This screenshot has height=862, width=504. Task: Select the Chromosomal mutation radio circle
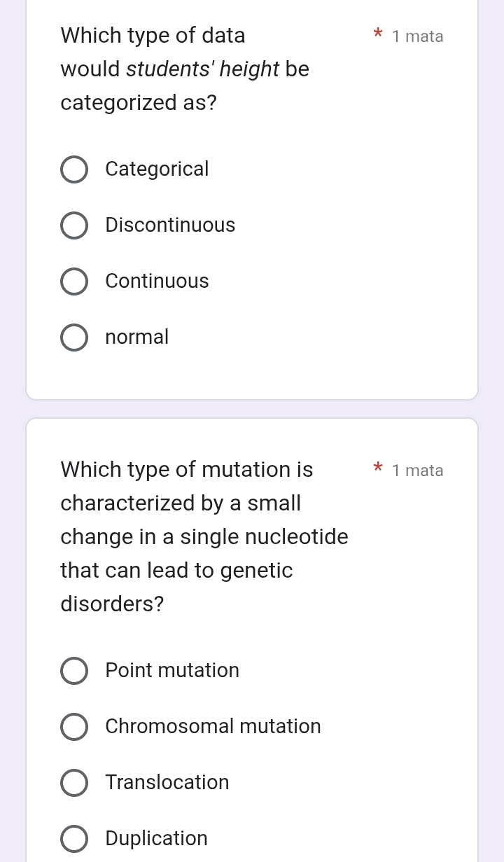point(74,727)
